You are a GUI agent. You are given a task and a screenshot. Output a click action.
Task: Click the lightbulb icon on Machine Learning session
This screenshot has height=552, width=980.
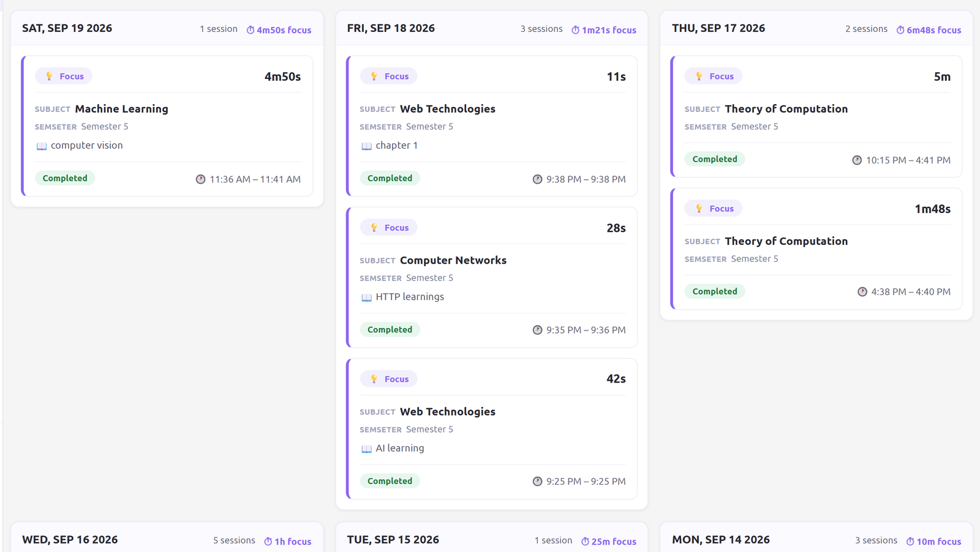[50, 76]
